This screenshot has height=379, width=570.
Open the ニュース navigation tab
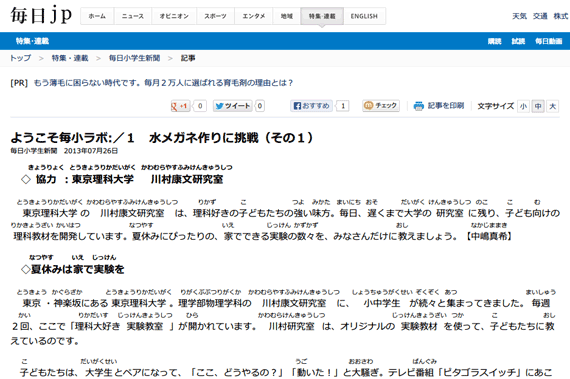pyautogui.click(x=133, y=16)
